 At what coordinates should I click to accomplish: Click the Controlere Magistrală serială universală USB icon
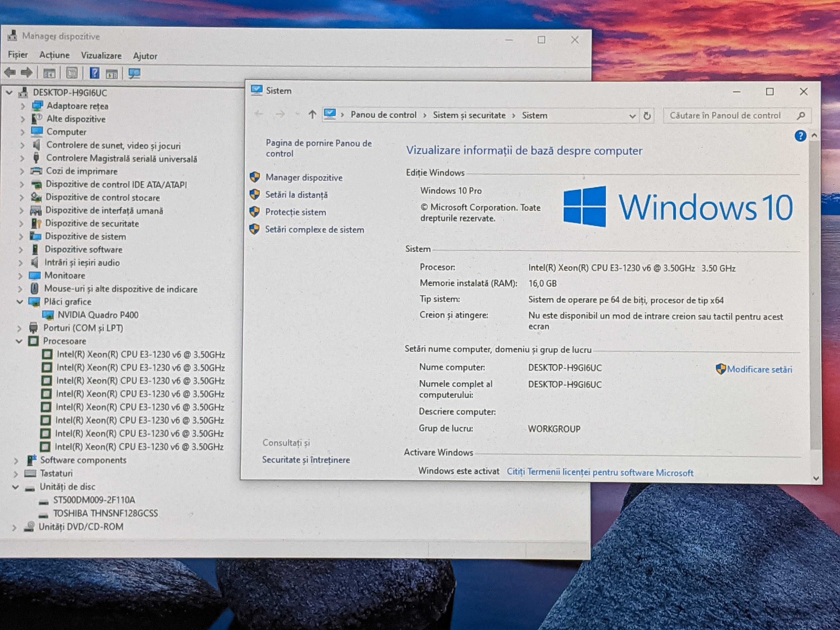(x=36, y=157)
